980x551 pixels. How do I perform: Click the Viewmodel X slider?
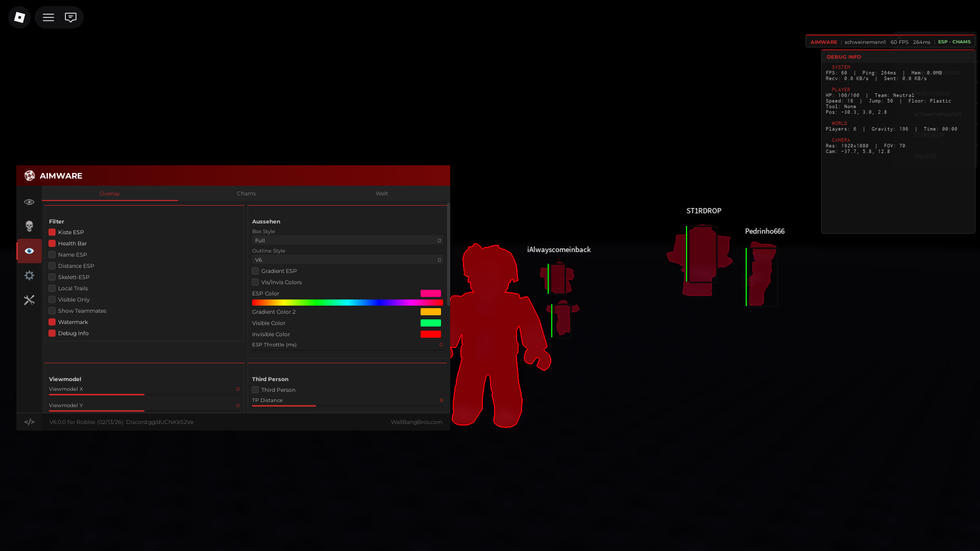point(144,394)
